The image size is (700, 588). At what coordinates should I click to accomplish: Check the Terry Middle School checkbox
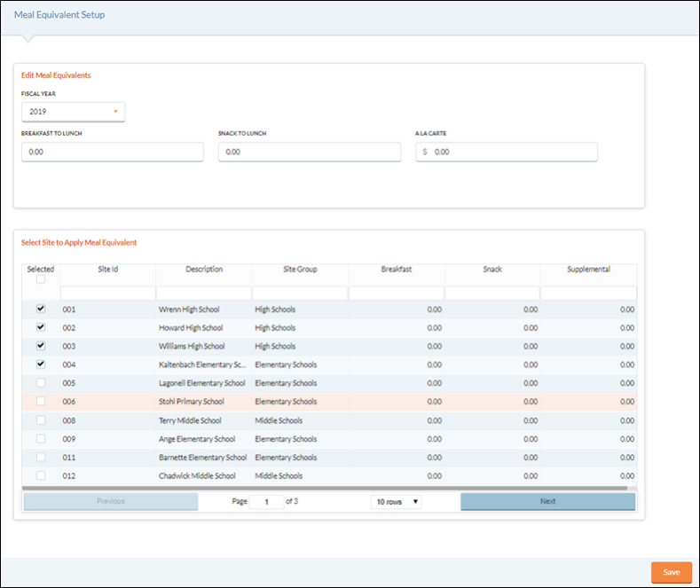41,420
